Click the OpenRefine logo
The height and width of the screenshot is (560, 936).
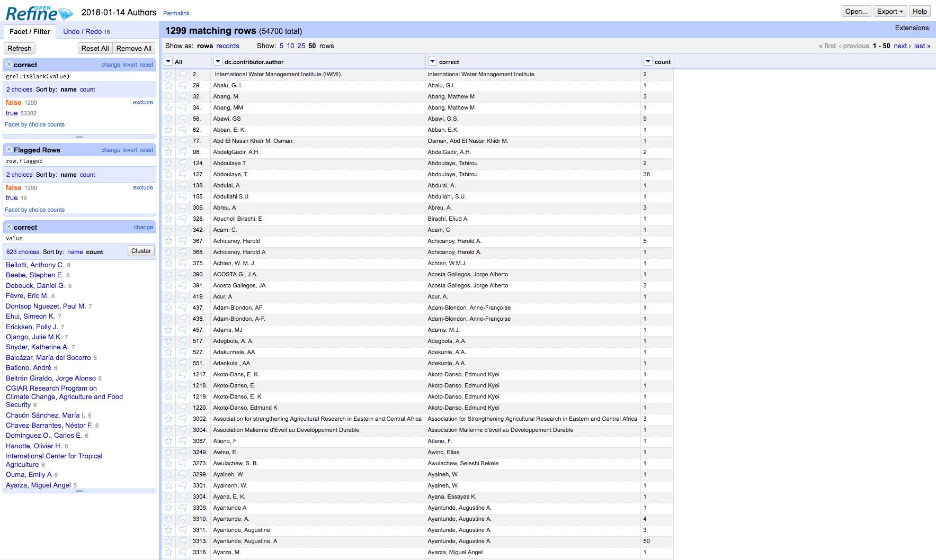(39, 13)
